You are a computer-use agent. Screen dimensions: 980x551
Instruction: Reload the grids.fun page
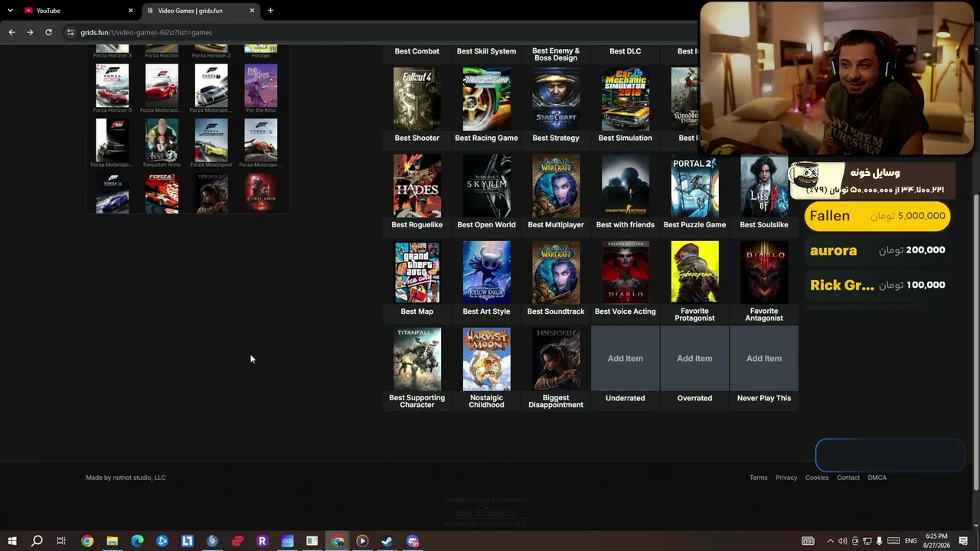(x=48, y=32)
